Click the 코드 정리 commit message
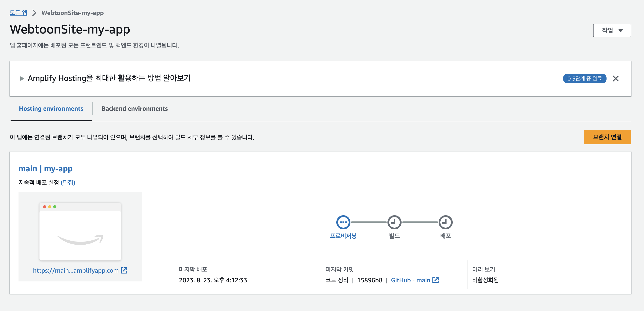 pos(337,280)
